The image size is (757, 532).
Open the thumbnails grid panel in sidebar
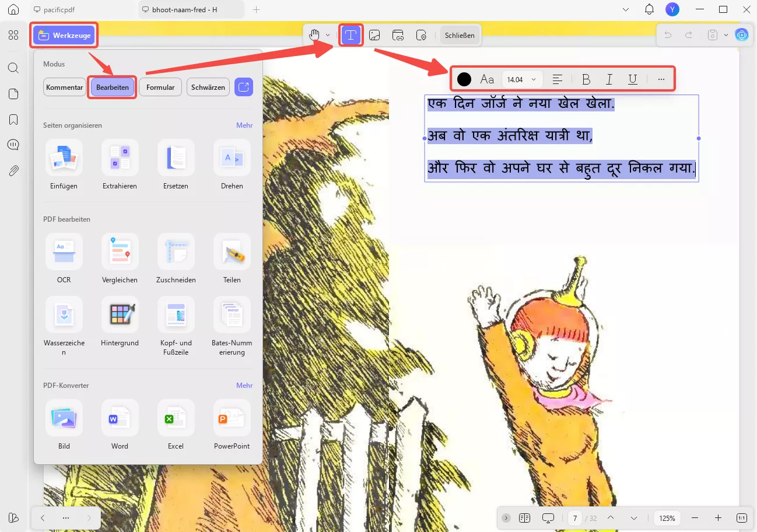[13, 36]
